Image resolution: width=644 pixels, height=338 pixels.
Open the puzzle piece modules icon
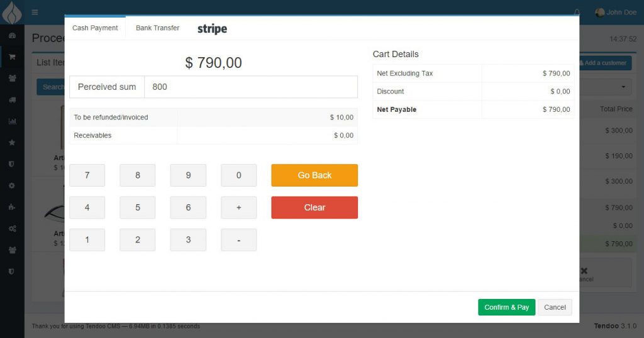(x=12, y=207)
